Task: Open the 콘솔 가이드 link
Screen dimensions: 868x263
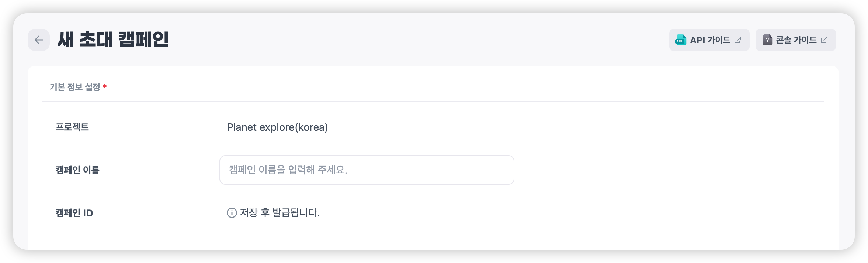Action: pos(795,40)
